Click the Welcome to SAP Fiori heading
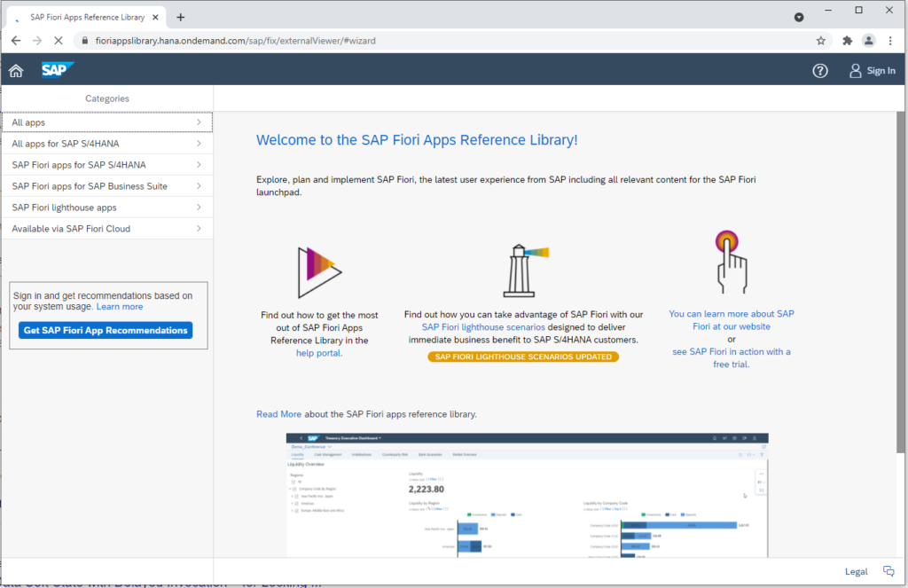Viewport: 908px width, 588px height. coord(417,140)
